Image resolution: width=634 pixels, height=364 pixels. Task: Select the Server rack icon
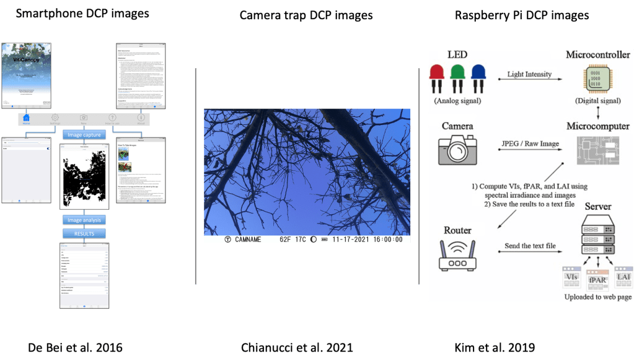pyautogui.click(x=597, y=238)
